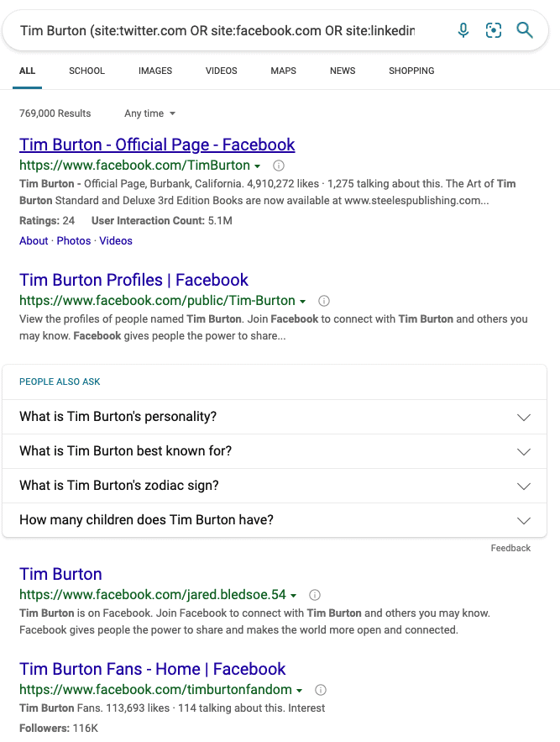Open the NEWS search tab

(343, 71)
